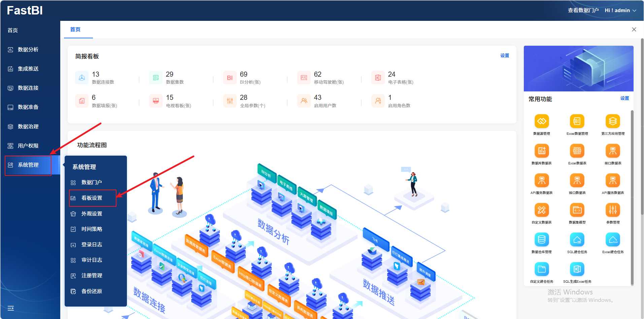Open the 参数管理 shortcut icon
The height and width of the screenshot is (319, 644).
point(612,210)
